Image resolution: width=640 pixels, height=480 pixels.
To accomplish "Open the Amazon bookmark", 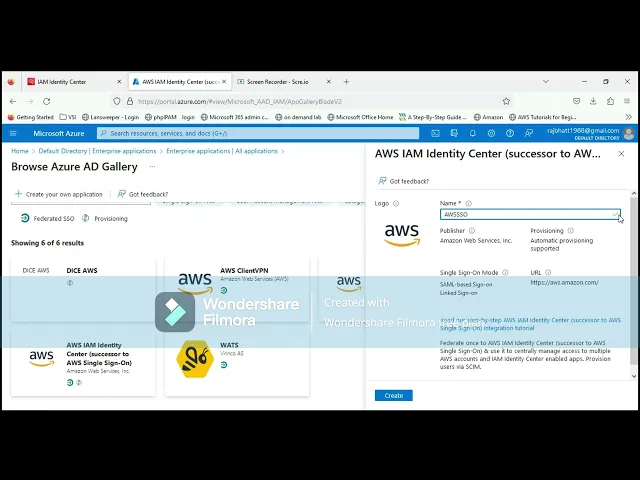I will [488, 117].
